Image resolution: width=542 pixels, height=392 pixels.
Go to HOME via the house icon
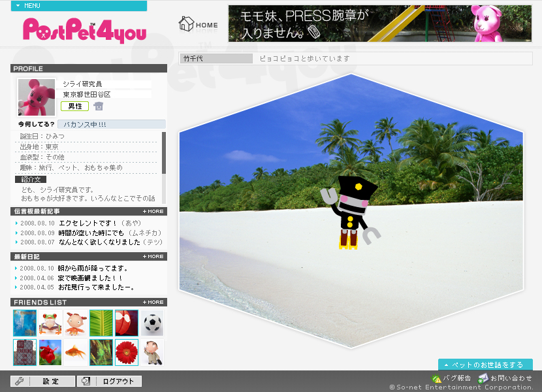coord(198,24)
